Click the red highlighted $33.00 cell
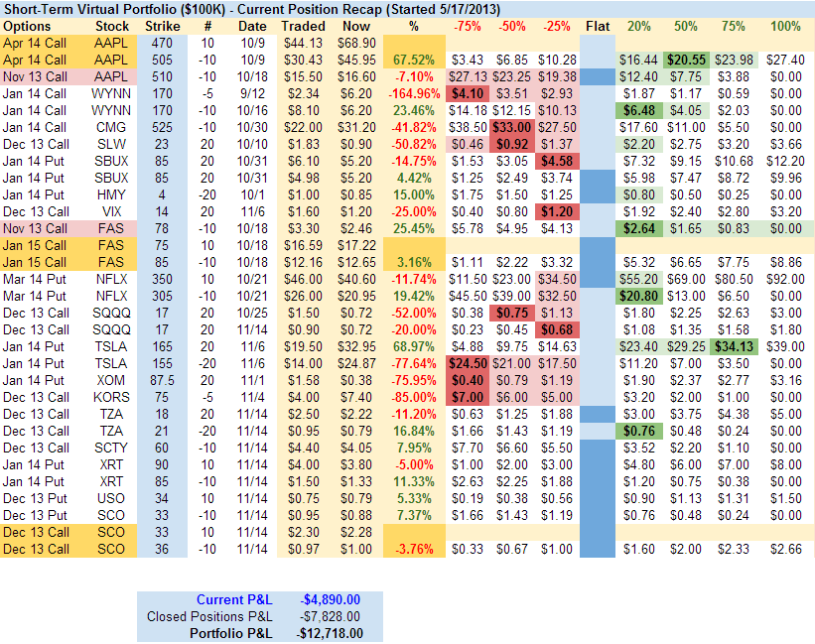 click(x=516, y=127)
